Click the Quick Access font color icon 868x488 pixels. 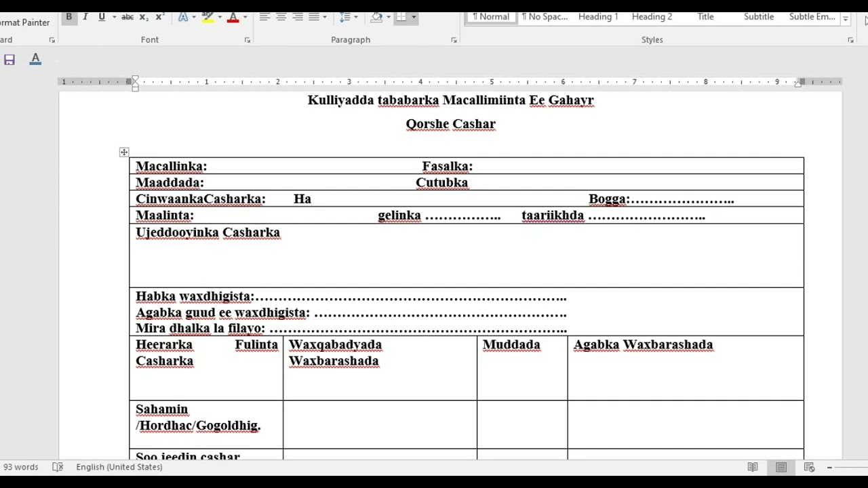pos(35,60)
